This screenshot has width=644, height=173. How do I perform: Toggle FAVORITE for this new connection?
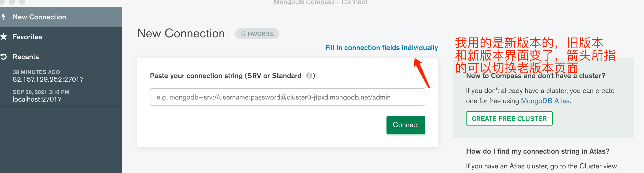(257, 33)
